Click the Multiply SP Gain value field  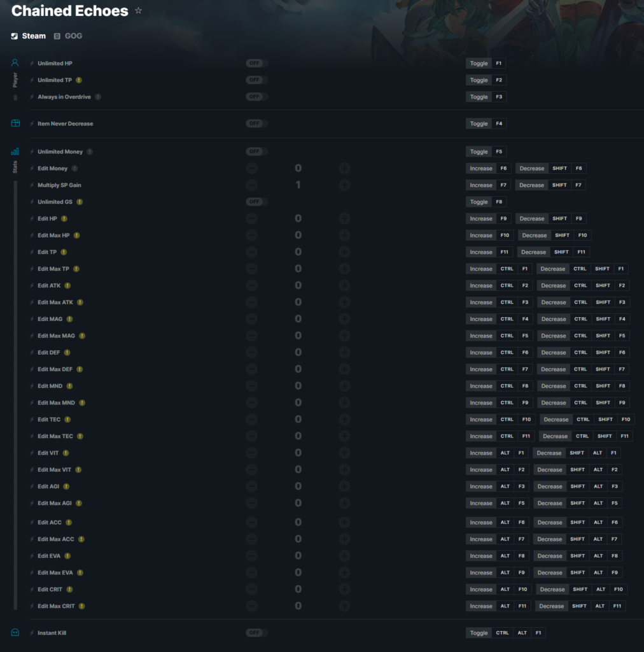[x=298, y=185]
